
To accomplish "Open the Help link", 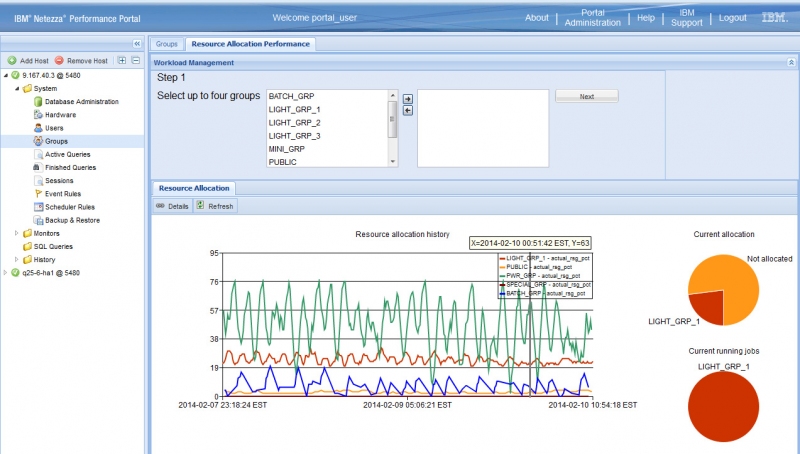I will pos(645,18).
